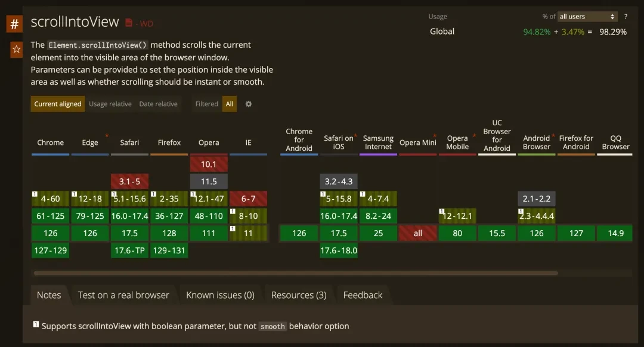Open the table settings gear
This screenshot has width=644, height=347.
[x=249, y=104]
